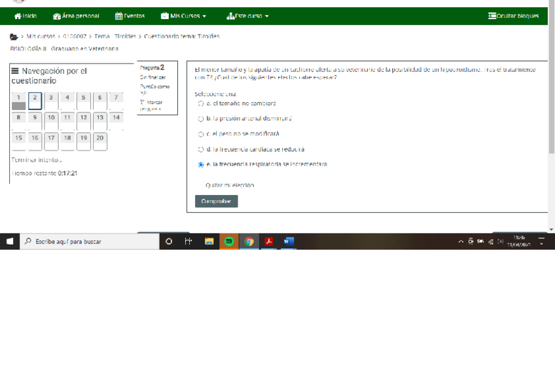Click breadcrumb folder home icon
Screen dimensions: 555x392
[14, 37]
